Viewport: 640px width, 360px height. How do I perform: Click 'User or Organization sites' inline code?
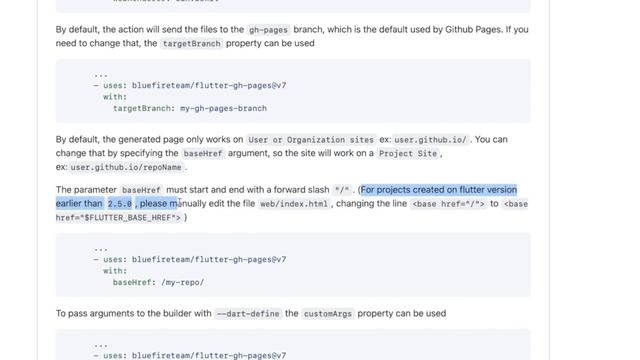[311, 140]
